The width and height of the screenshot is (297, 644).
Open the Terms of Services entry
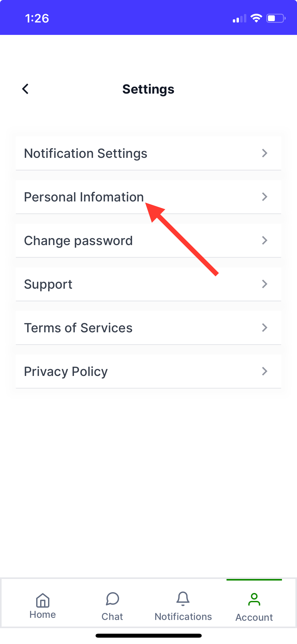(x=78, y=328)
